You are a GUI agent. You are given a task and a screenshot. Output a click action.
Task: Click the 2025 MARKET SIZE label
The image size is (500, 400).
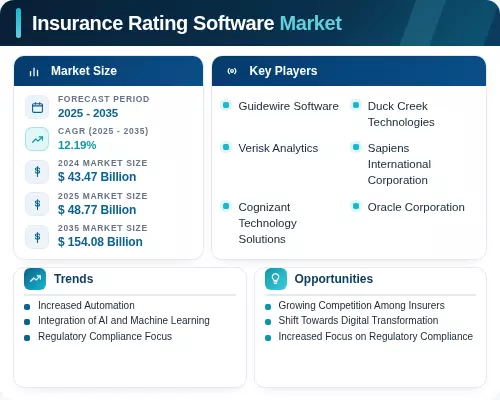(103, 196)
